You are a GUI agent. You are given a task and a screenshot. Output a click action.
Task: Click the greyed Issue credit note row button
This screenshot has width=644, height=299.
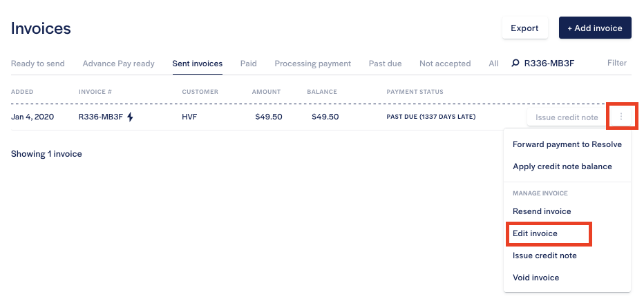(x=567, y=117)
